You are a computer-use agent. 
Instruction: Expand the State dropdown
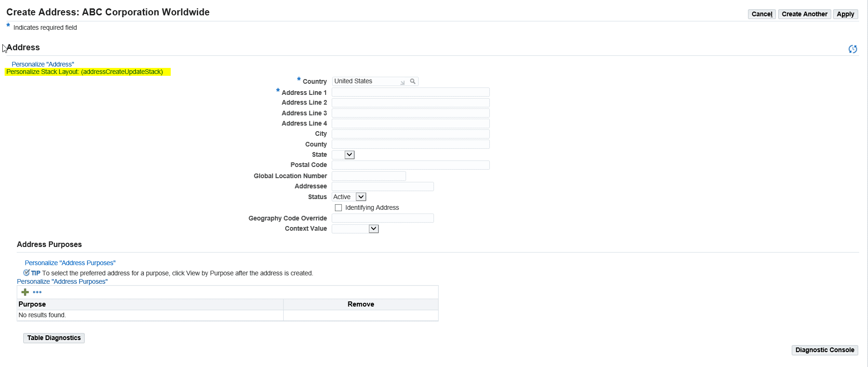(x=349, y=155)
